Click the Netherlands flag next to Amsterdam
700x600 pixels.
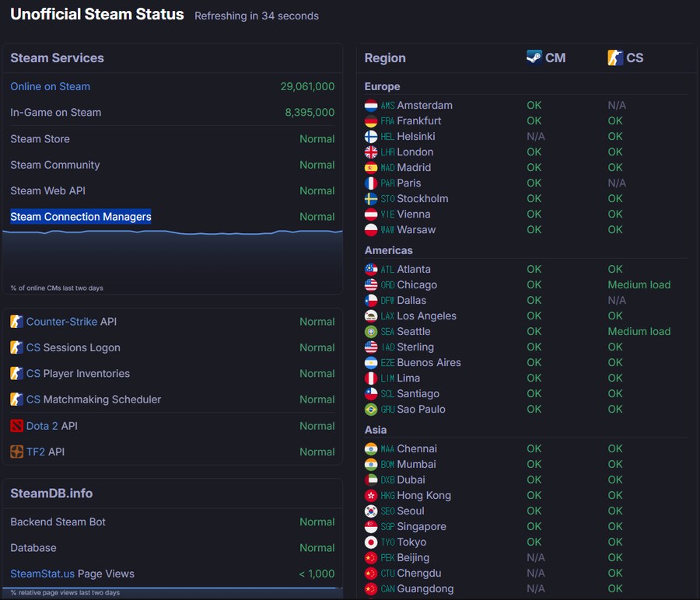click(371, 106)
